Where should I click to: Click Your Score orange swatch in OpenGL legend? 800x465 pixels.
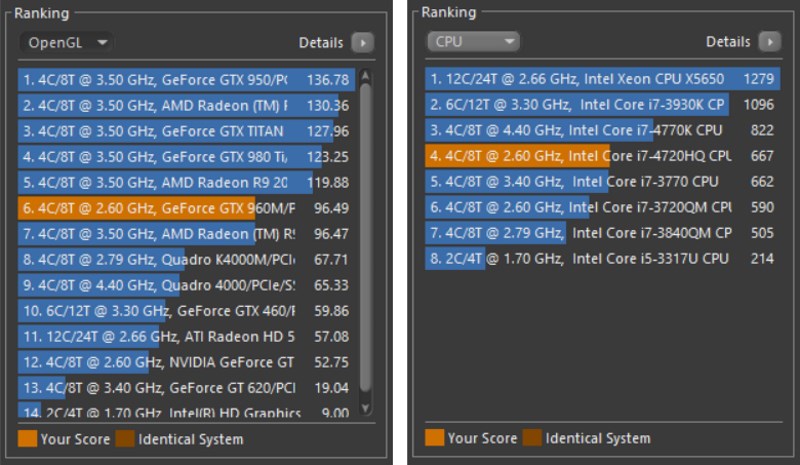(27, 439)
